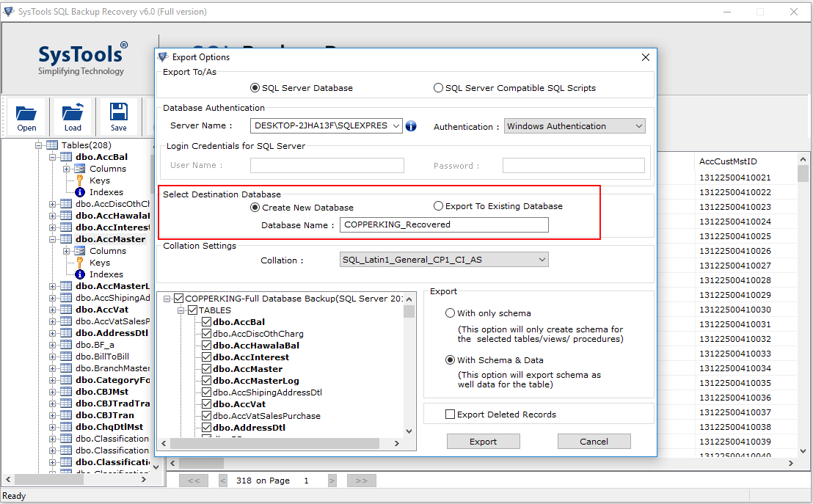Click the Keys icon under dbo.AccBal
The image size is (813, 504).
pos(80,180)
